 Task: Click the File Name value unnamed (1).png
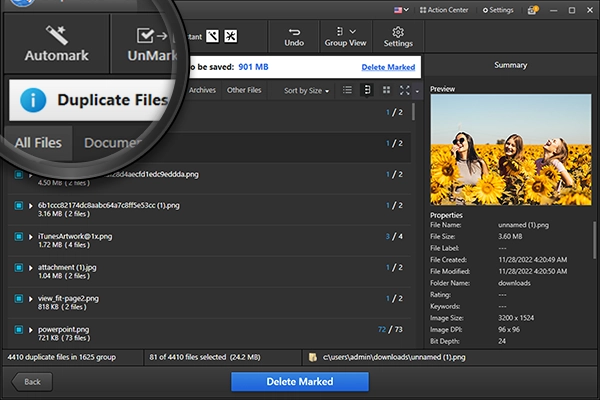(523, 225)
